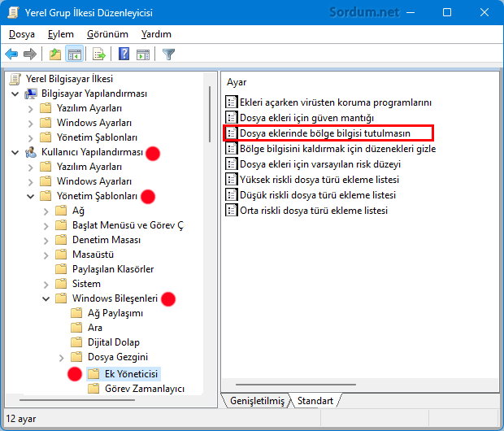Switch to the Genişletilmiş tab
The height and width of the screenshot is (431, 504).
click(x=257, y=401)
